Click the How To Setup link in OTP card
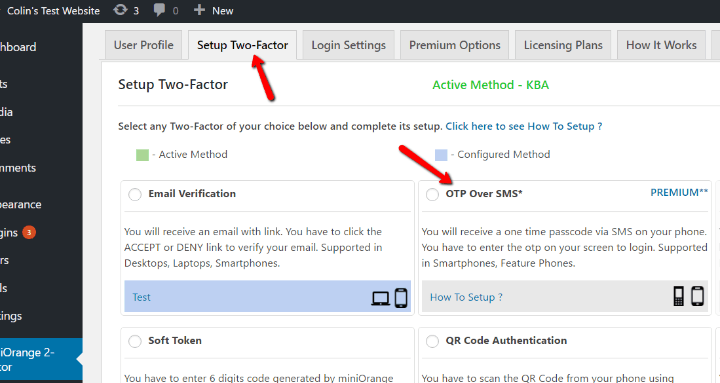Viewport: 720px width, 383px height. tap(466, 297)
